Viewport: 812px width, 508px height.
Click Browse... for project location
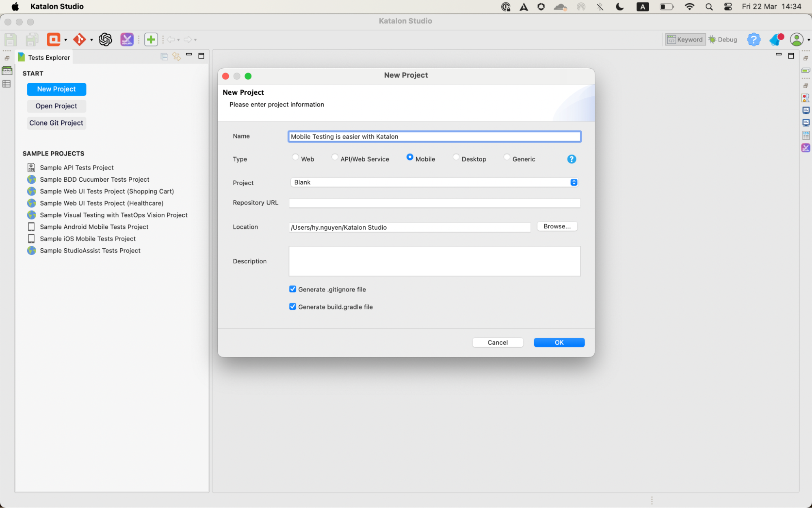[557, 226]
